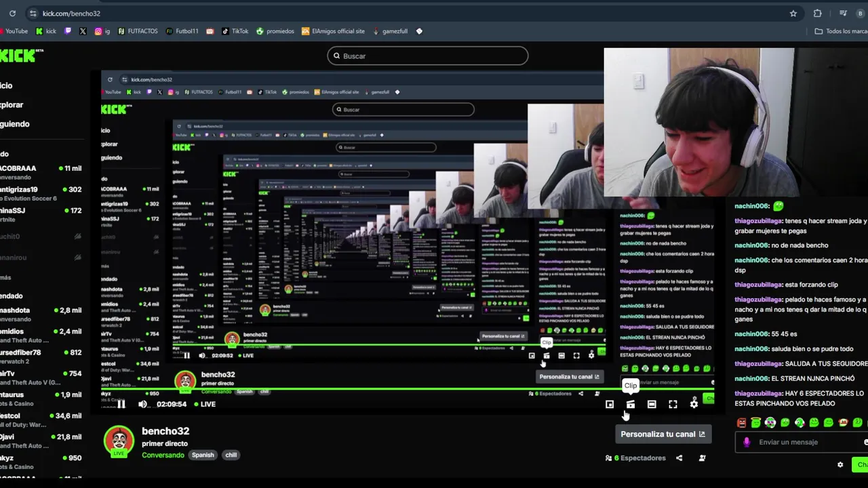The image size is (868, 488).
Task: Mute the outermost stream player volume
Action: [142, 404]
